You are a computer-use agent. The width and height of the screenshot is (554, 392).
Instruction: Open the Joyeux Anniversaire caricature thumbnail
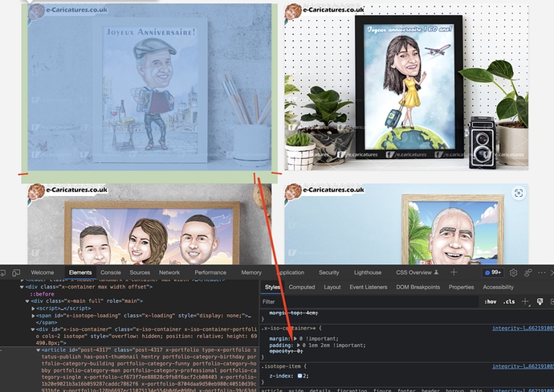click(x=149, y=92)
